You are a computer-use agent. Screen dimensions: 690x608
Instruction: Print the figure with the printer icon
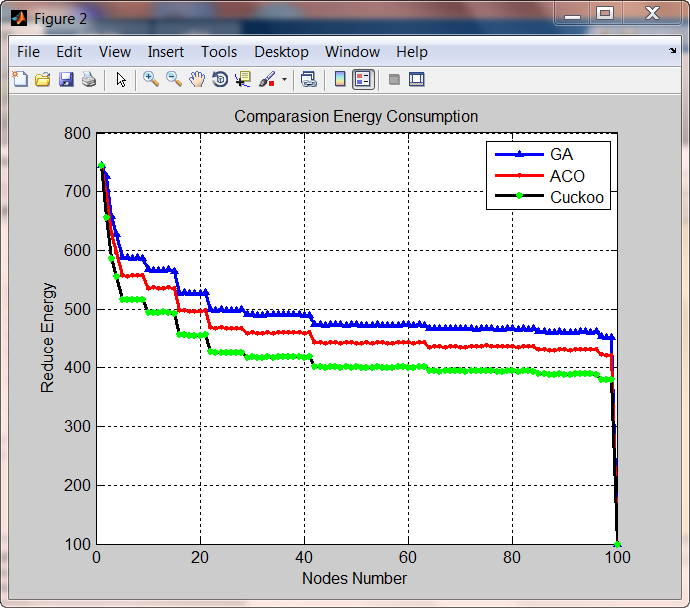point(89,80)
